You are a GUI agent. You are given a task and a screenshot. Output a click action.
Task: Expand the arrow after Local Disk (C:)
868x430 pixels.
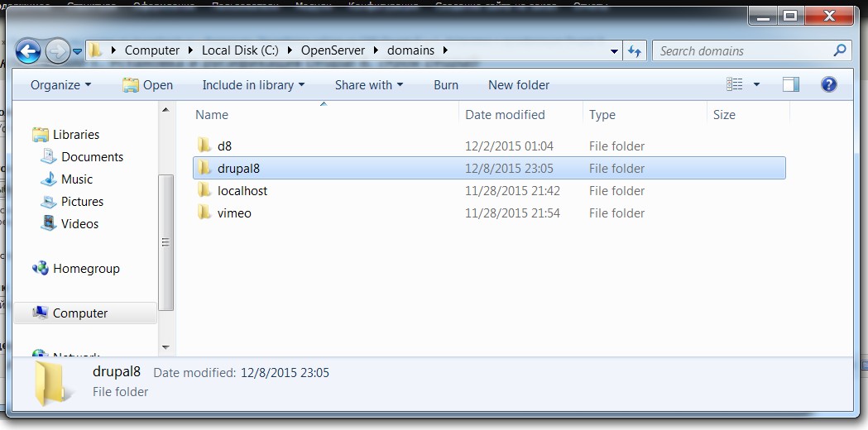point(290,50)
